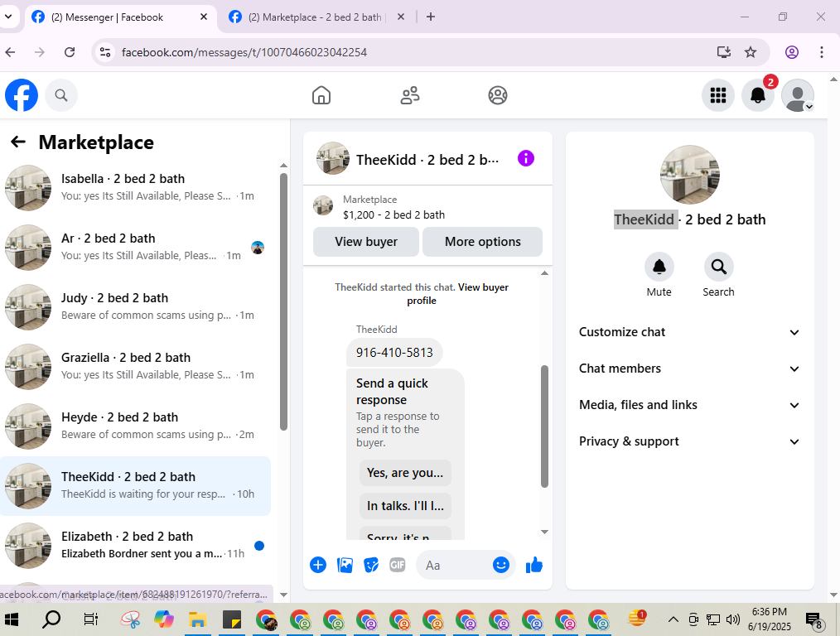Open the tab search dropdown arrow
The height and width of the screenshot is (636, 840).
click(8, 17)
